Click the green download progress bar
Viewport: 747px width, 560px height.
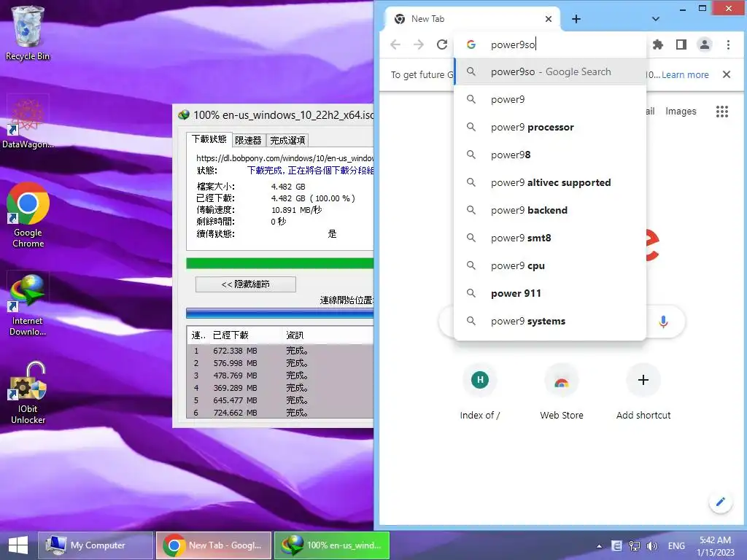click(279, 263)
